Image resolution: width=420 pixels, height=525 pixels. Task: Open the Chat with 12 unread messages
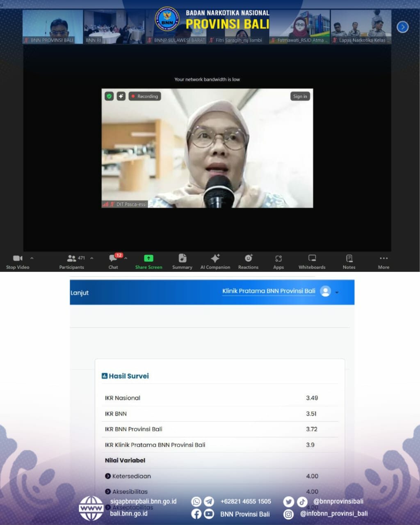coord(114,261)
